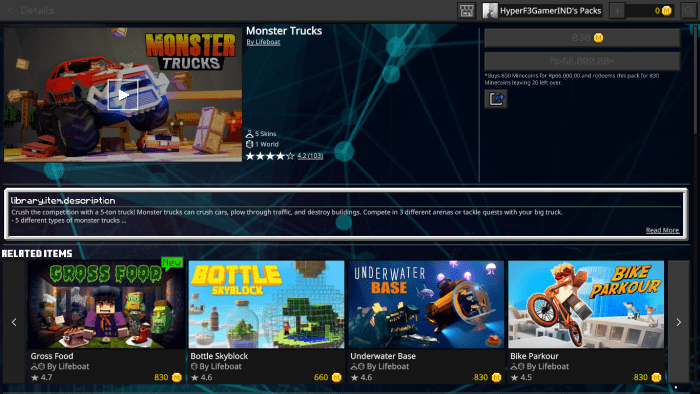Open the By Lifeboat creator link
Screen dimensions: 700x394
tap(263, 42)
